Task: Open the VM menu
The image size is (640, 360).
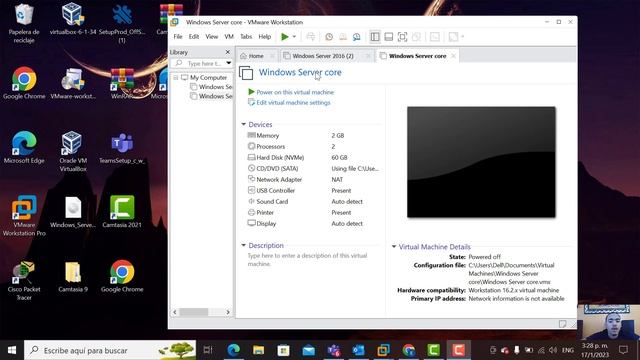Action: click(x=229, y=37)
